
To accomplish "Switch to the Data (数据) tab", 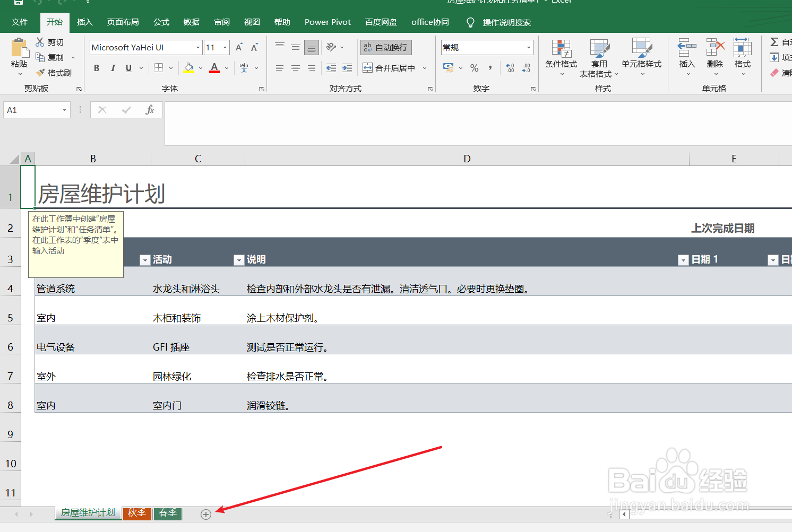I will pyautogui.click(x=192, y=22).
